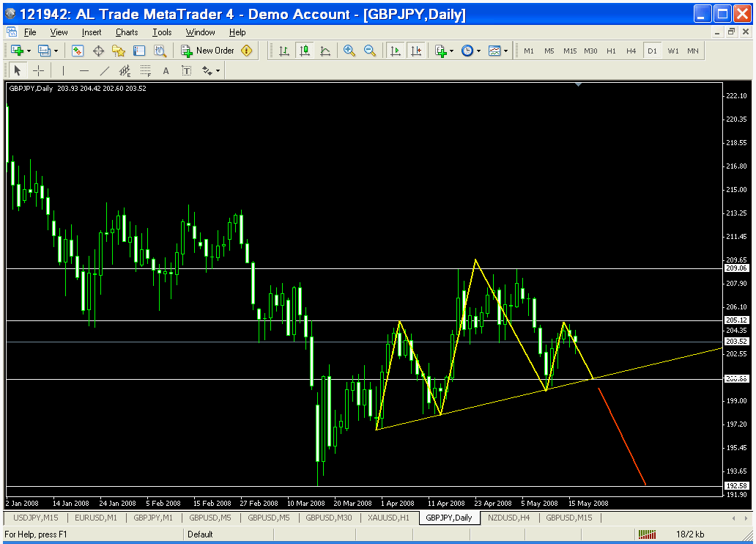Image resolution: width=756 pixels, height=544 pixels.
Task: Toggle the Auto Scroll chart button
Action: pyautogui.click(x=396, y=51)
